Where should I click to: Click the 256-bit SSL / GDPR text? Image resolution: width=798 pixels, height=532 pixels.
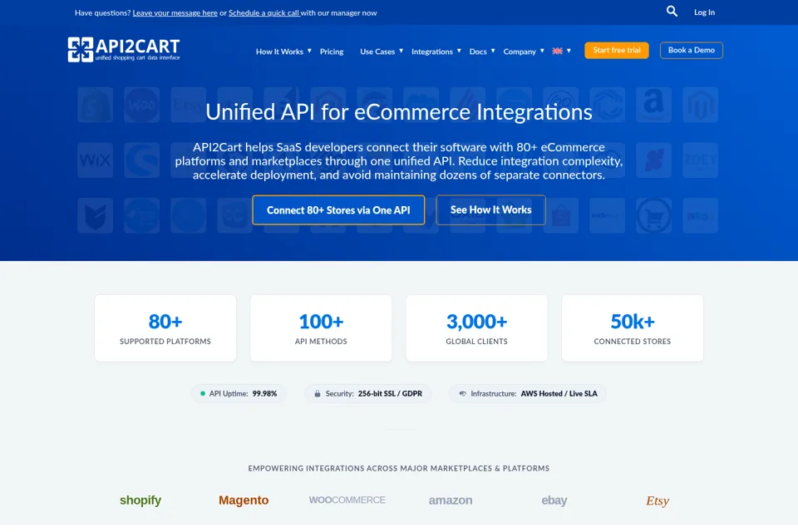click(x=390, y=393)
